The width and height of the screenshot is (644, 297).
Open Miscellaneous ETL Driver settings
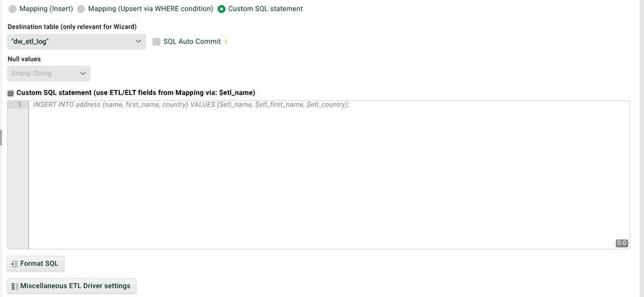(71, 286)
